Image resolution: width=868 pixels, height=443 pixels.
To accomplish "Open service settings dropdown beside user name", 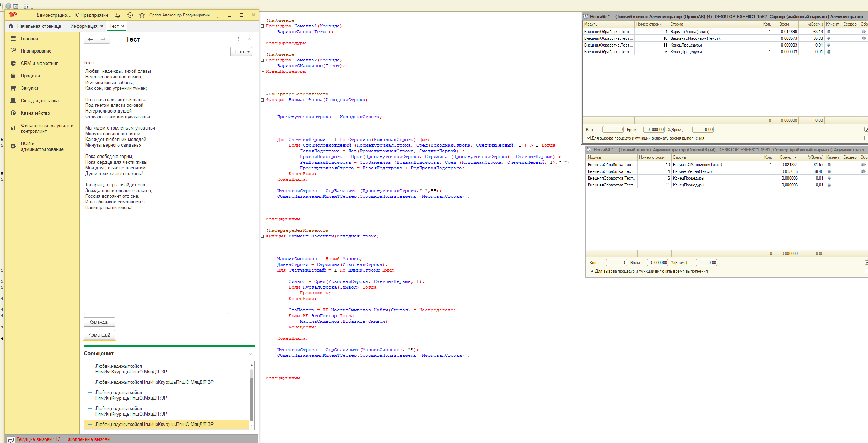I will point(217,15).
